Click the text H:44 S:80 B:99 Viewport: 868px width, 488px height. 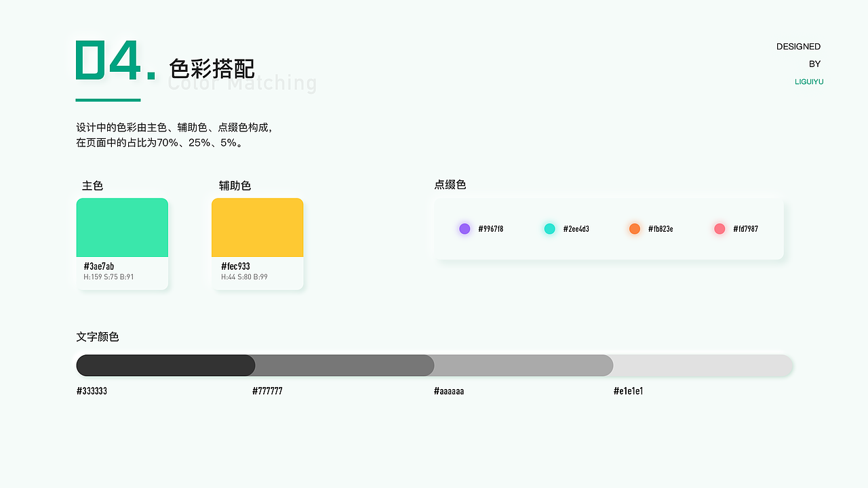[244, 277]
